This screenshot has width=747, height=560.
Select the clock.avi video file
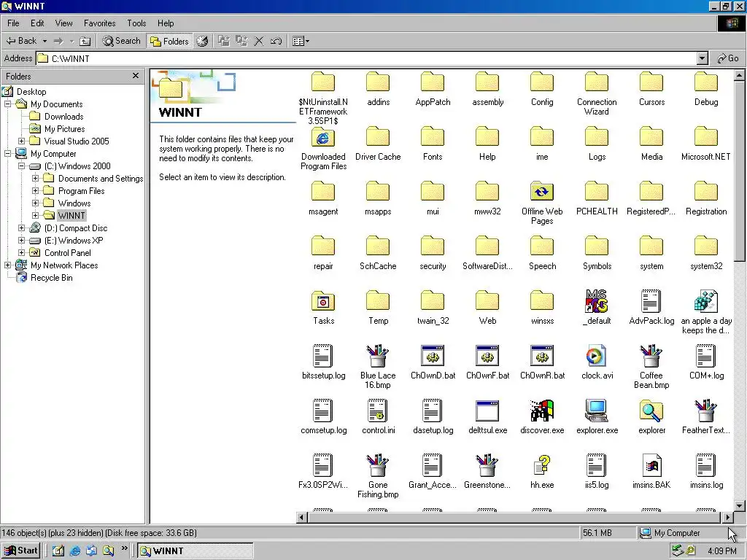click(597, 356)
